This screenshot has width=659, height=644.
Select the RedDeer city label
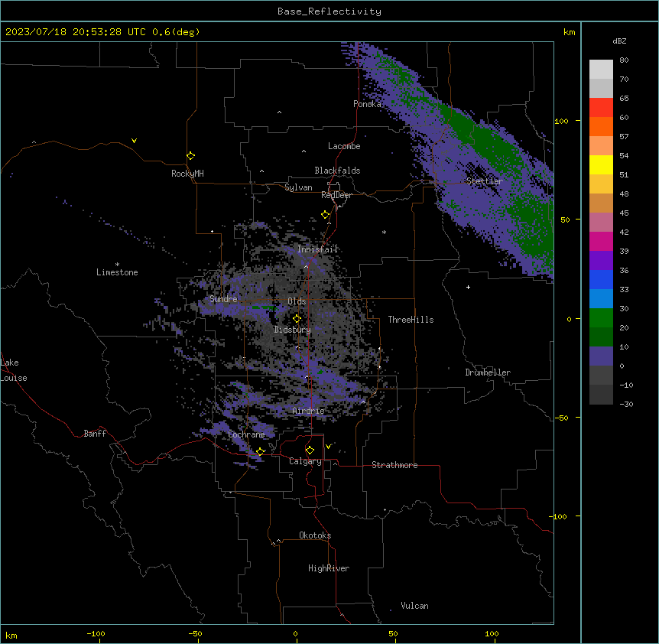(x=336, y=195)
